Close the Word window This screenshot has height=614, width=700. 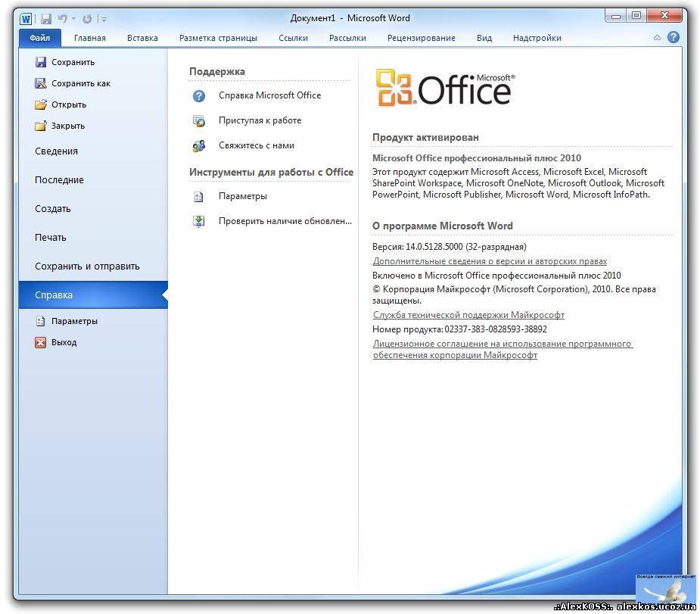[664, 16]
